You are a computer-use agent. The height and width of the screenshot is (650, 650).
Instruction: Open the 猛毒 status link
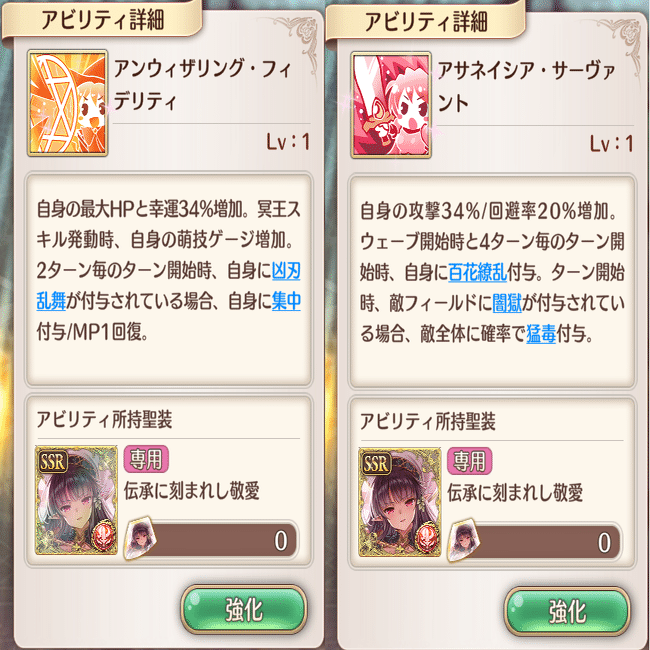(x=541, y=334)
